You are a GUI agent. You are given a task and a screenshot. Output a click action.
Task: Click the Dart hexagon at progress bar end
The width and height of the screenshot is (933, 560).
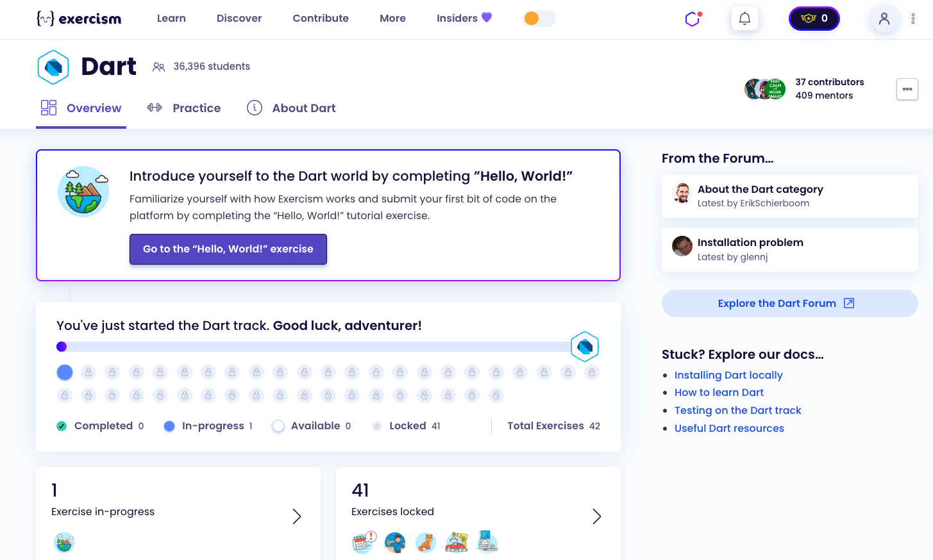click(x=585, y=347)
